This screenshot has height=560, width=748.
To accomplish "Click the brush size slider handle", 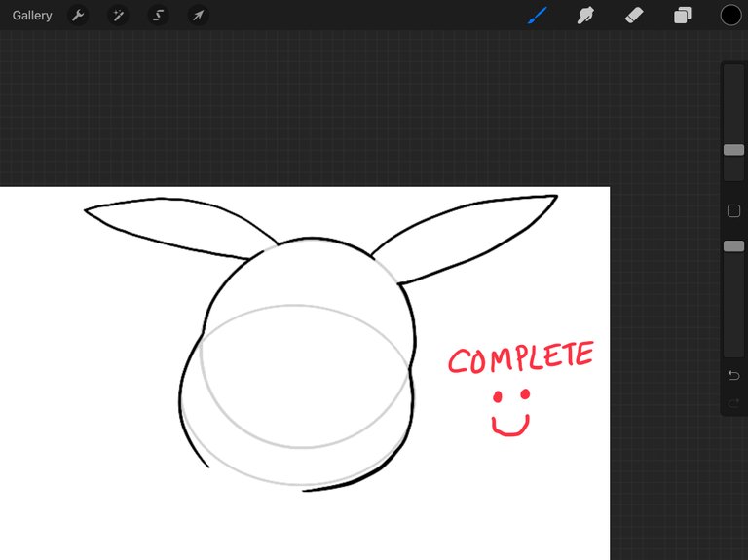I will coord(733,150).
